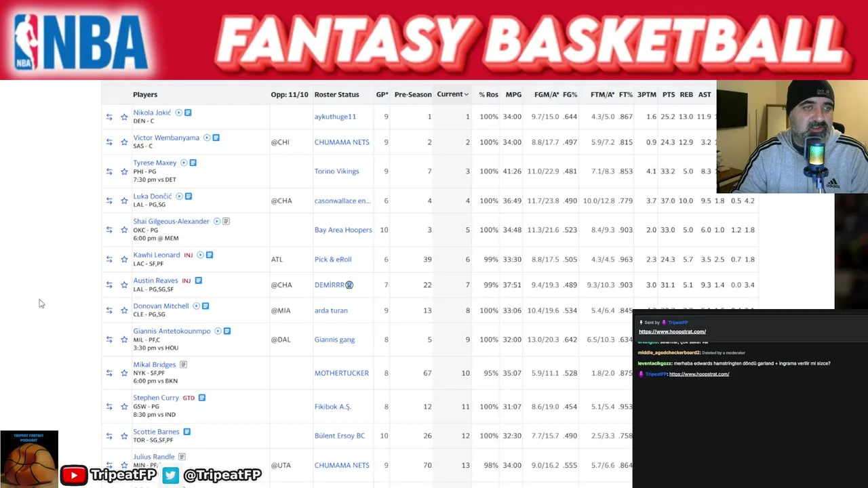Image resolution: width=868 pixels, height=488 pixels.
Task: Open the video icon beside Kawhi Leonard
Action: point(200,255)
